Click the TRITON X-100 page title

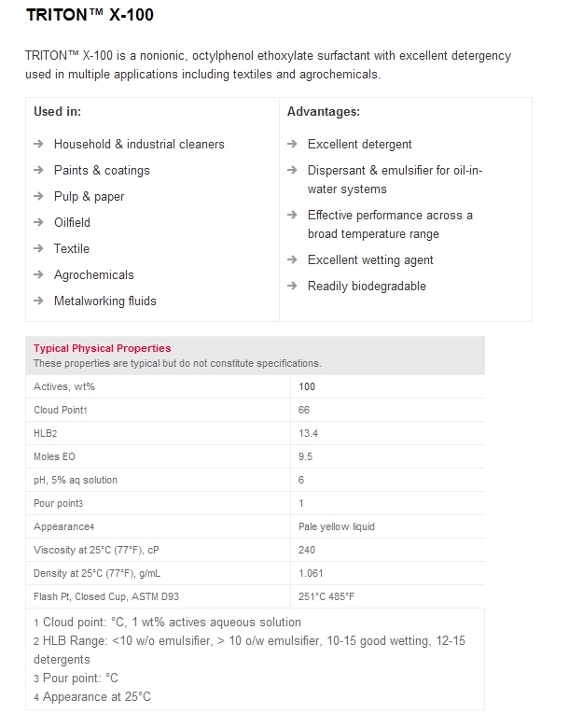point(90,16)
